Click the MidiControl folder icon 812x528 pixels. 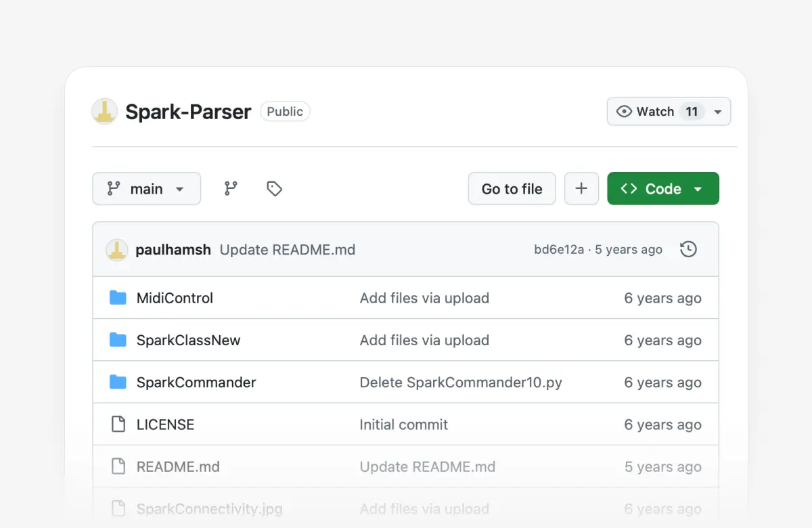click(x=118, y=298)
